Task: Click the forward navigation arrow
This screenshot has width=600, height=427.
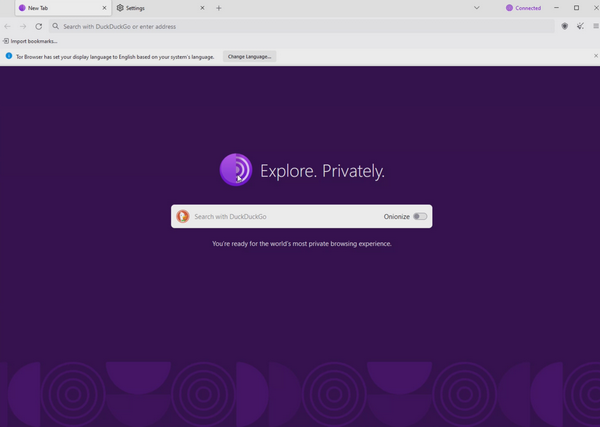Action: pos(23,26)
